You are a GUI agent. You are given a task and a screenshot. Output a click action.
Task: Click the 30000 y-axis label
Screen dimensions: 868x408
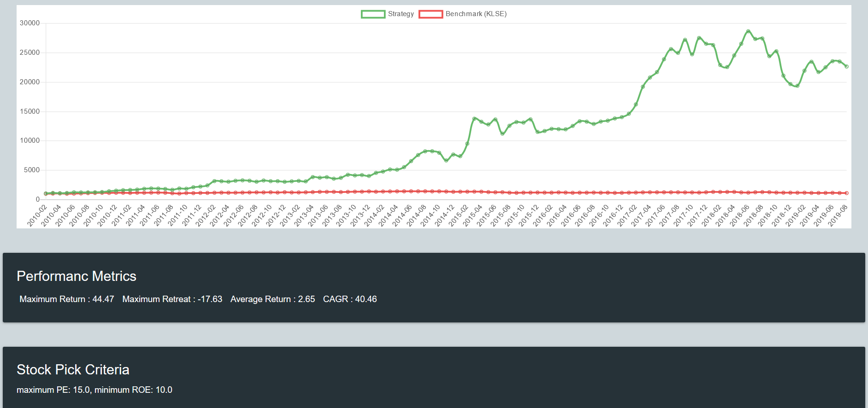click(30, 23)
